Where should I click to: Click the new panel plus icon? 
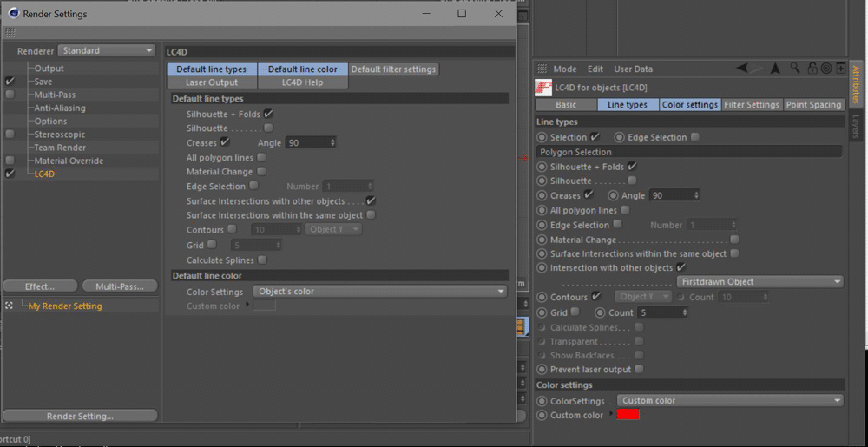840,69
